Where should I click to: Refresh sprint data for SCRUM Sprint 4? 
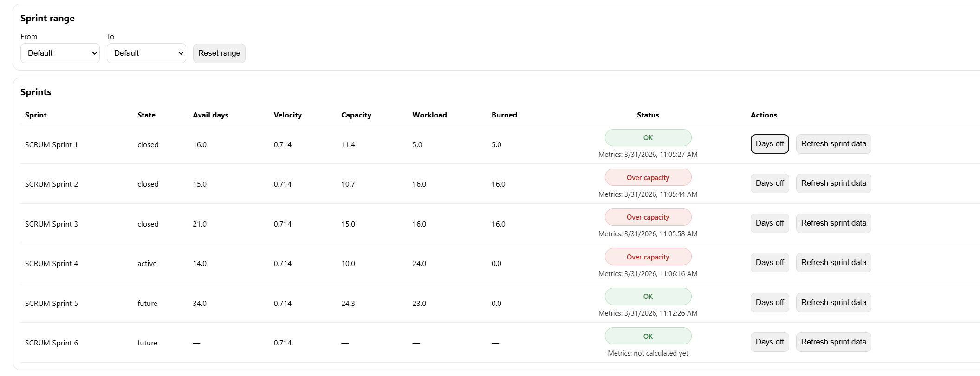(833, 263)
